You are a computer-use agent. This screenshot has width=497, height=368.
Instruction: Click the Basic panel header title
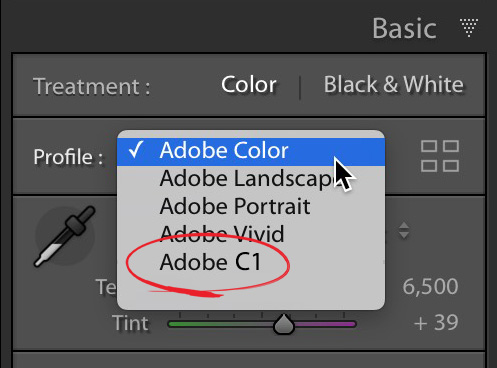[x=404, y=29]
